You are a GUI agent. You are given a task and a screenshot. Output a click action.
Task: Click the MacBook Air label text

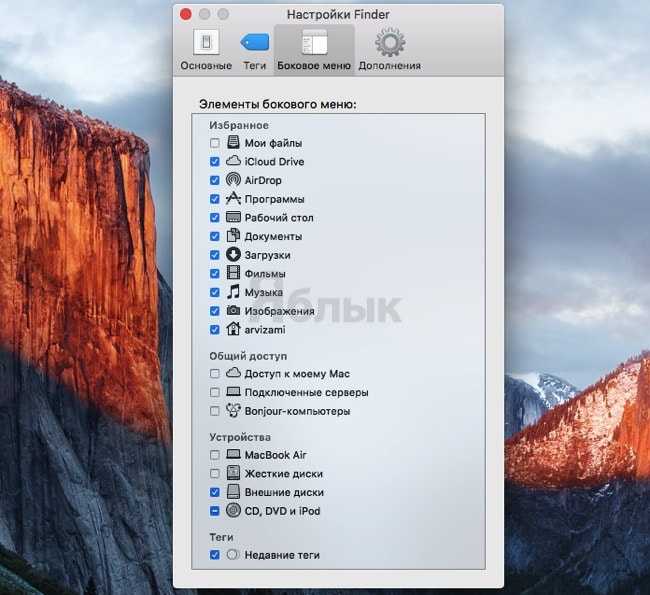click(276, 455)
